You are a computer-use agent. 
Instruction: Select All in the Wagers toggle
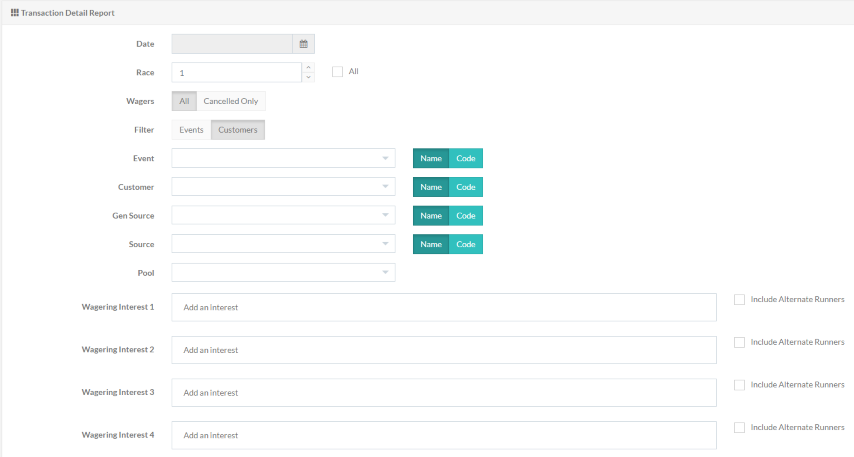(184, 101)
